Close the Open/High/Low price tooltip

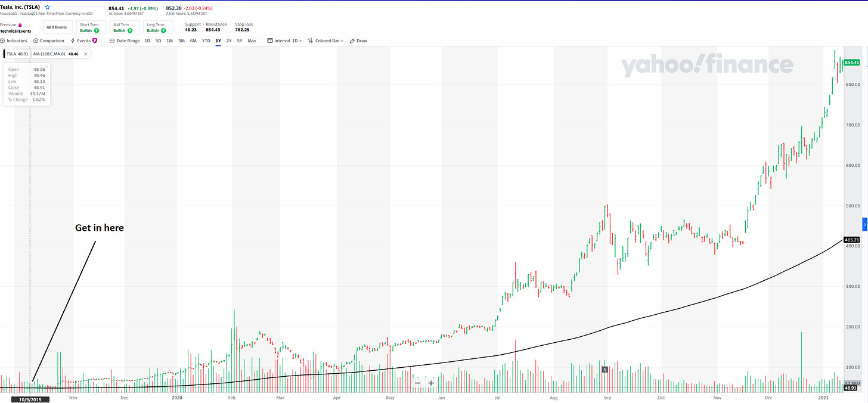pyautogui.click(x=46, y=66)
